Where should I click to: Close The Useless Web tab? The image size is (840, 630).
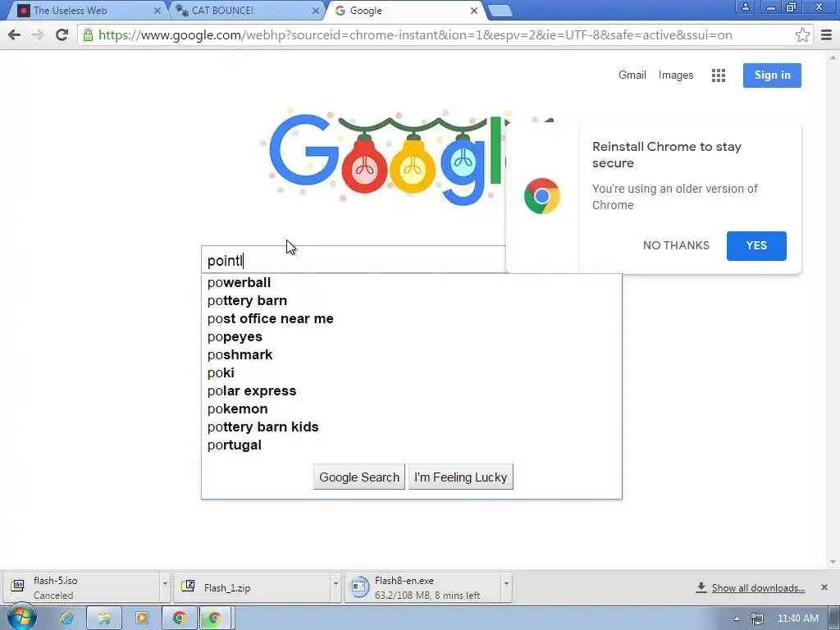(157, 11)
